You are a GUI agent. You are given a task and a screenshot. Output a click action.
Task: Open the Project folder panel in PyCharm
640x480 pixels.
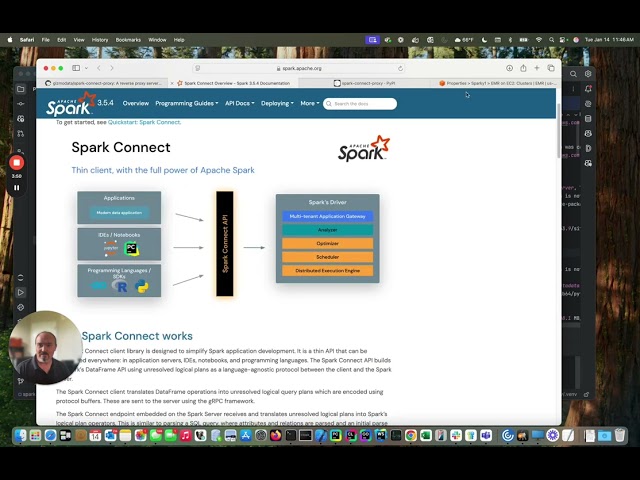click(x=20, y=89)
